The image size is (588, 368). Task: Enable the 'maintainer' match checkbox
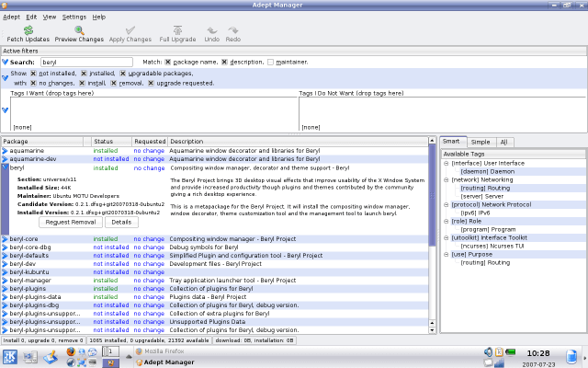[270, 62]
